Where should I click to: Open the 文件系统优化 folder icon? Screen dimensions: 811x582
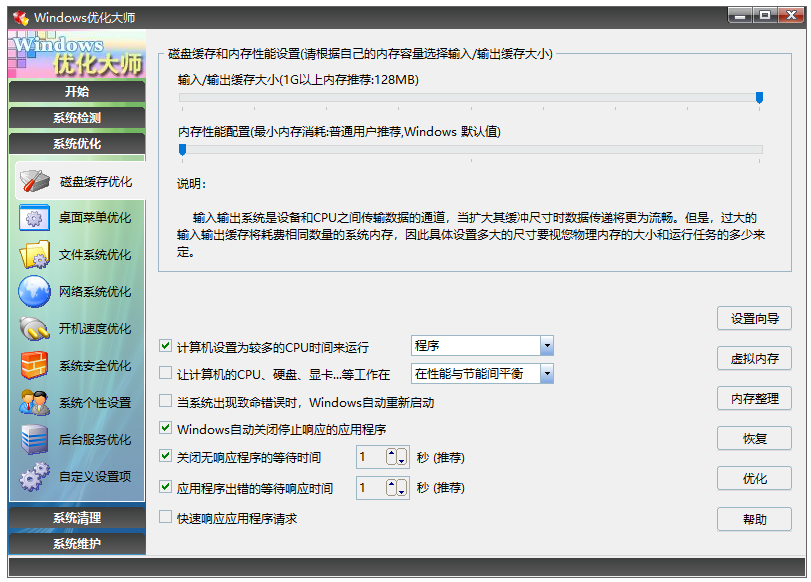coord(34,255)
